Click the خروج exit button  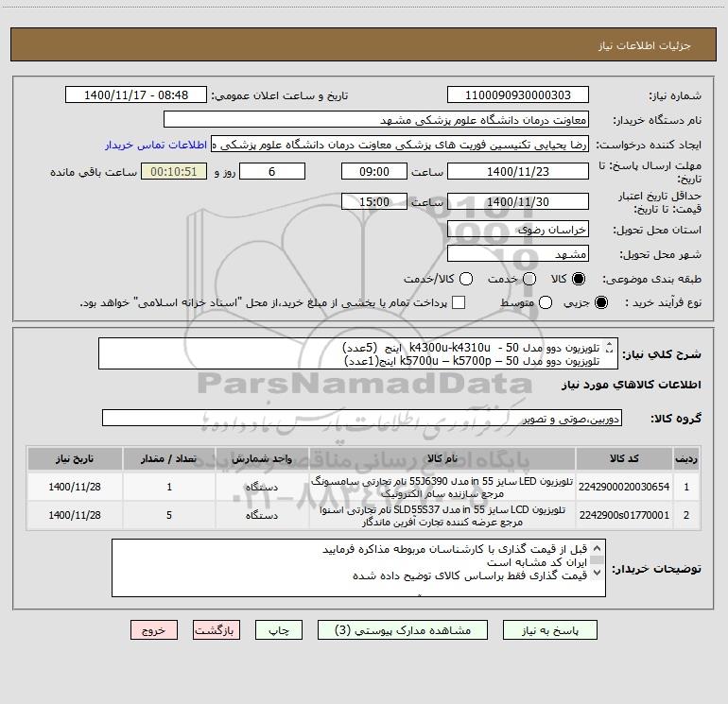pyautogui.click(x=154, y=630)
